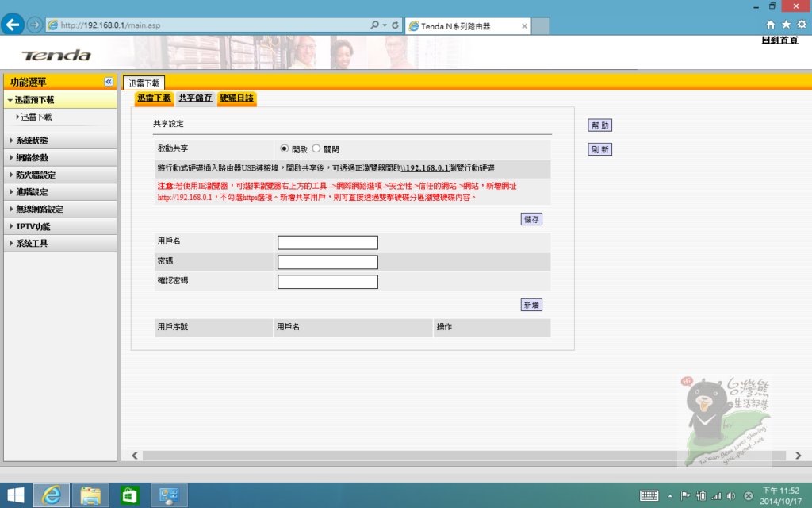Select the 開啟 share radio button
812x508 pixels.
pos(285,148)
